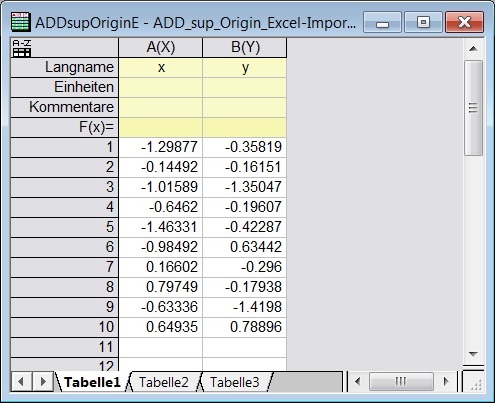Click cell with value -0.14492
Image resolution: width=495 pixels, height=403 pixels.
(161, 167)
